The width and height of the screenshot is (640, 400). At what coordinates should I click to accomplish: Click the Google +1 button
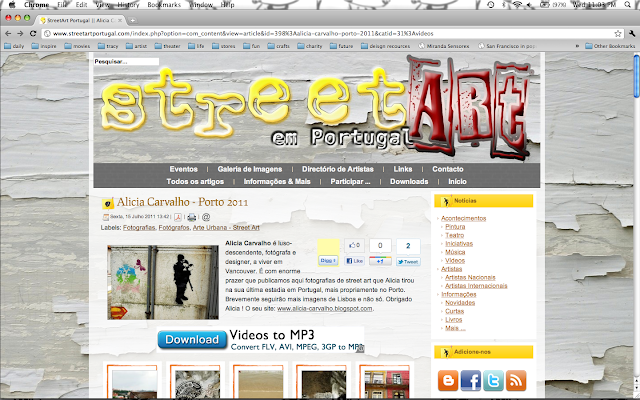point(380,261)
